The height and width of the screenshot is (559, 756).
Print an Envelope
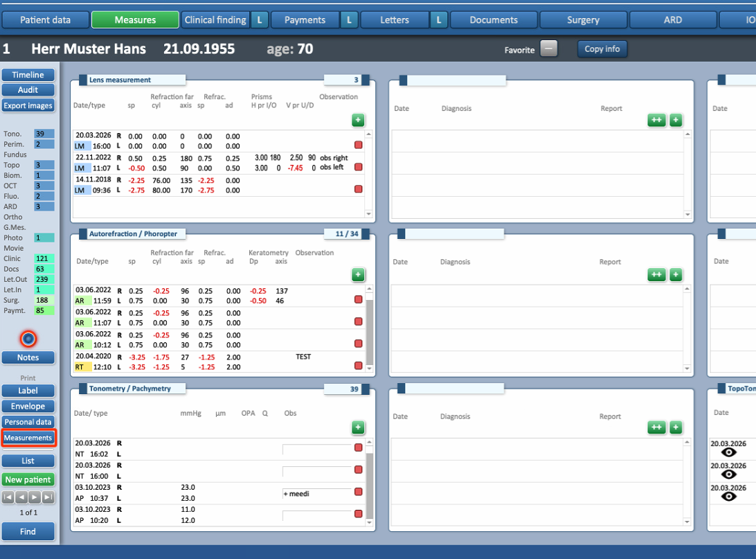tap(28, 406)
